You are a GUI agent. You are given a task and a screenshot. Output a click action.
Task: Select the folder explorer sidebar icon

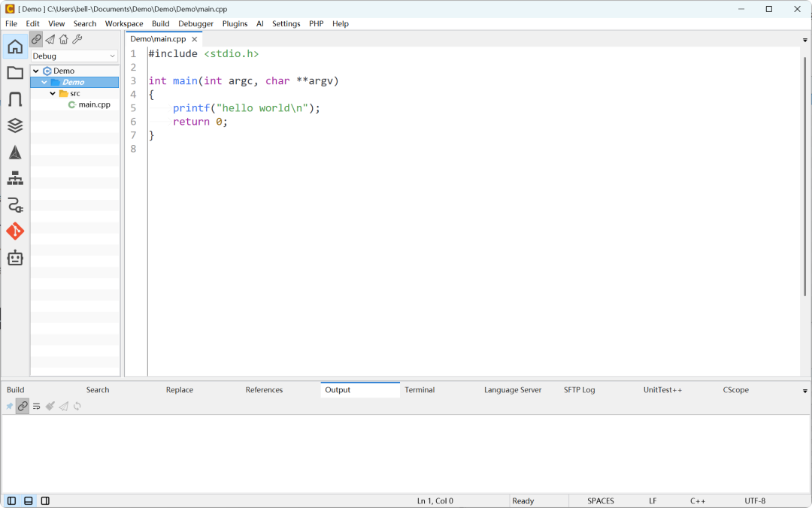(x=15, y=73)
